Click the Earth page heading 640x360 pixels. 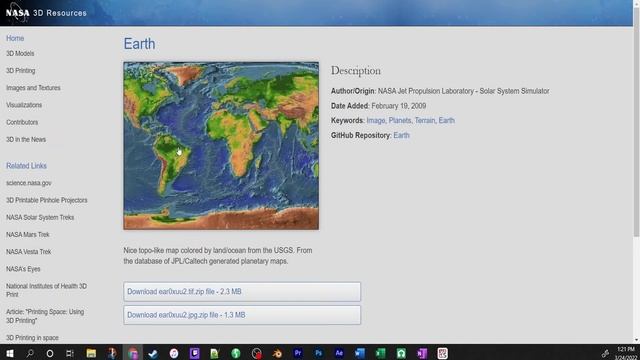pos(139,44)
